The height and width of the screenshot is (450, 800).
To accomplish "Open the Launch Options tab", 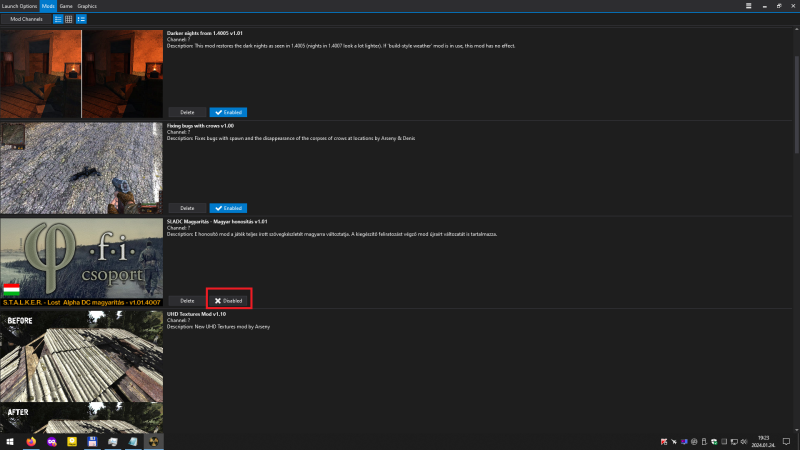I will [x=19, y=6].
